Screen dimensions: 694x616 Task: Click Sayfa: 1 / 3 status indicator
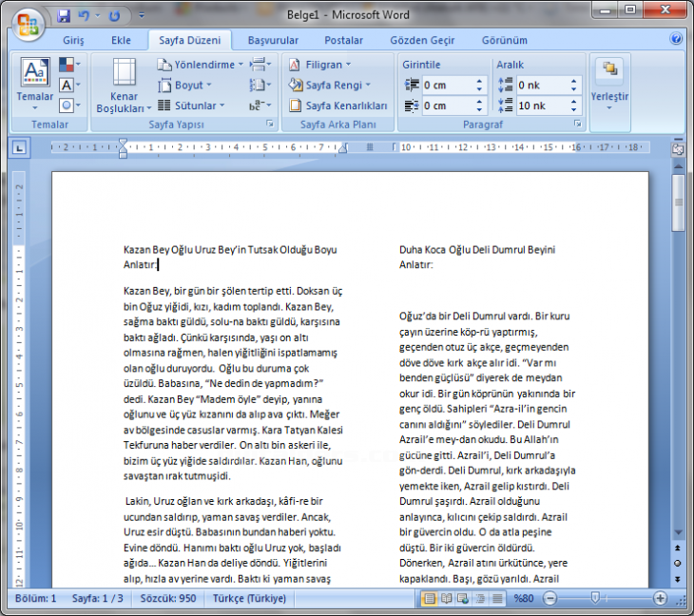(x=97, y=598)
